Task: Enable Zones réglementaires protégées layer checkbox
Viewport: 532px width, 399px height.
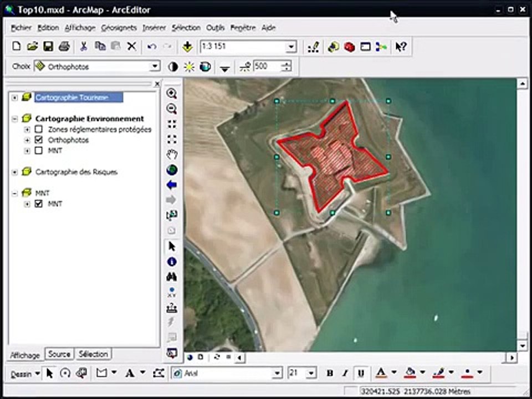Action: click(39, 129)
